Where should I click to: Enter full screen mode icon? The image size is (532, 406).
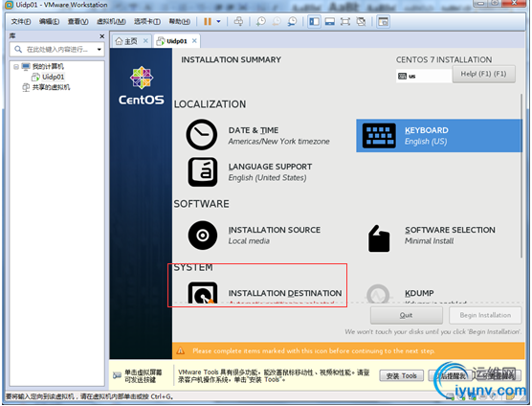(345, 22)
